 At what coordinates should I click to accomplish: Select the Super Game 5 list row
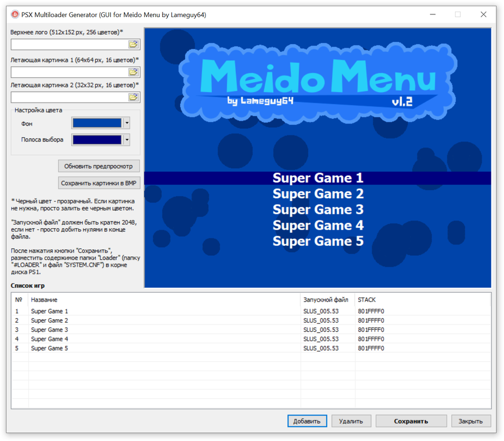[x=251, y=348]
